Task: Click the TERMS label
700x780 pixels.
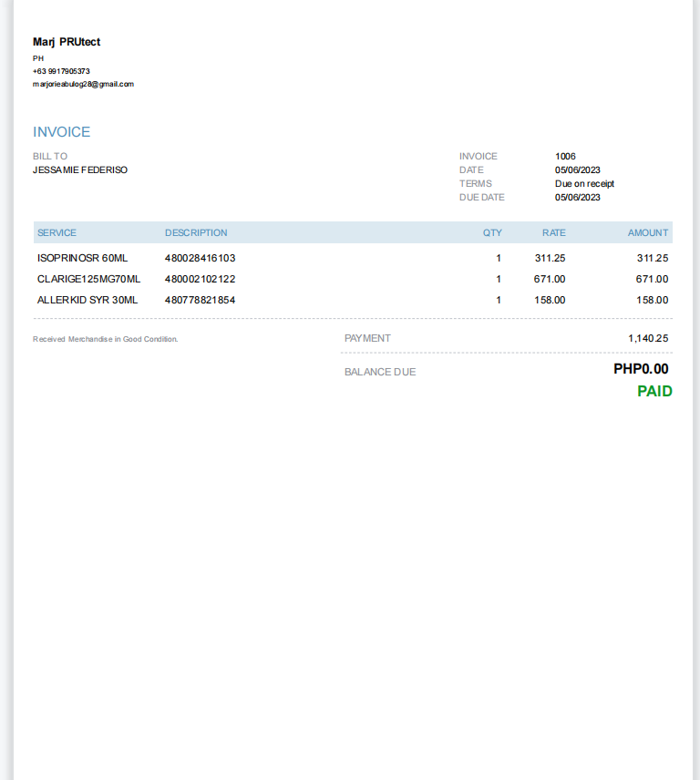Action: pos(476,183)
